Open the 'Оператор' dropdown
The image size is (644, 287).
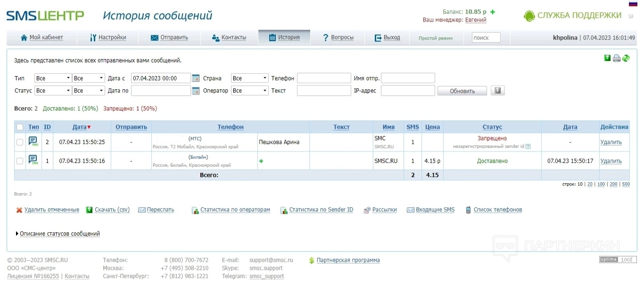[249, 91]
